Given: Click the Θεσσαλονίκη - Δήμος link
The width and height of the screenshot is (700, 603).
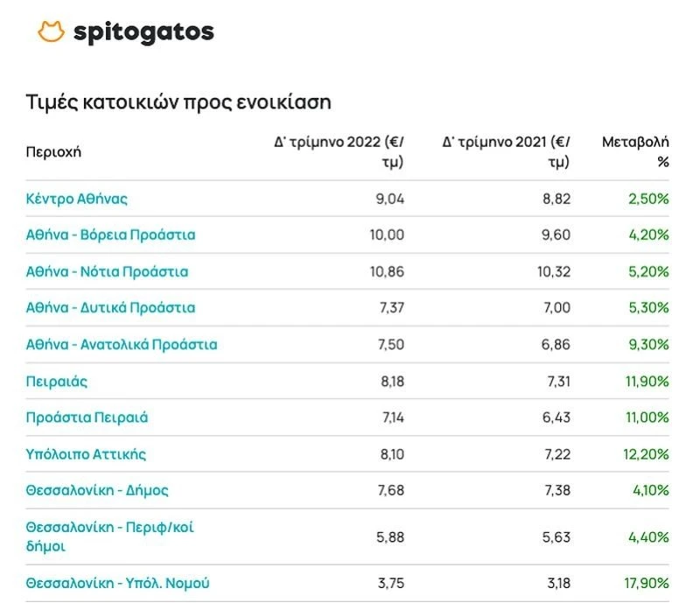Looking at the screenshot, I should pyautogui.click(x=97, y=490).
